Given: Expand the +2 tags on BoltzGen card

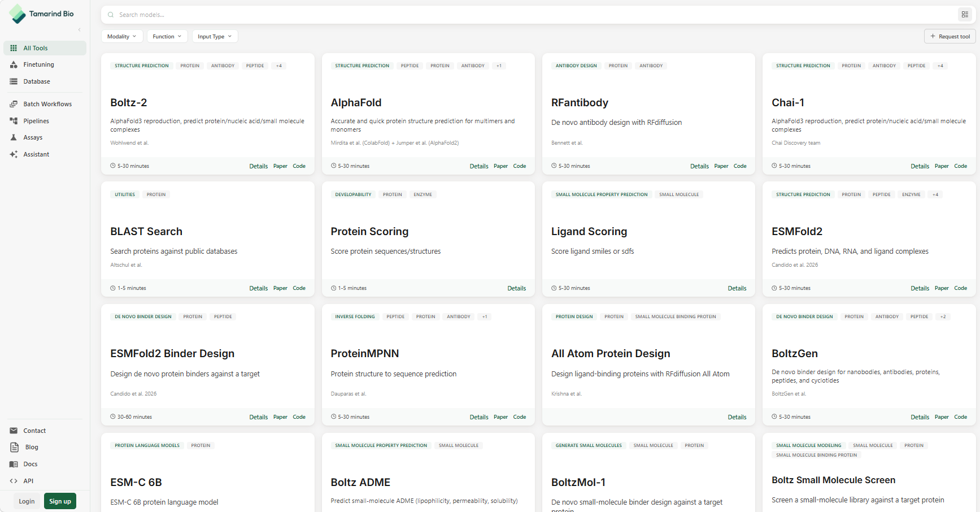Looking at the screenshot, I should coord(943,316).
